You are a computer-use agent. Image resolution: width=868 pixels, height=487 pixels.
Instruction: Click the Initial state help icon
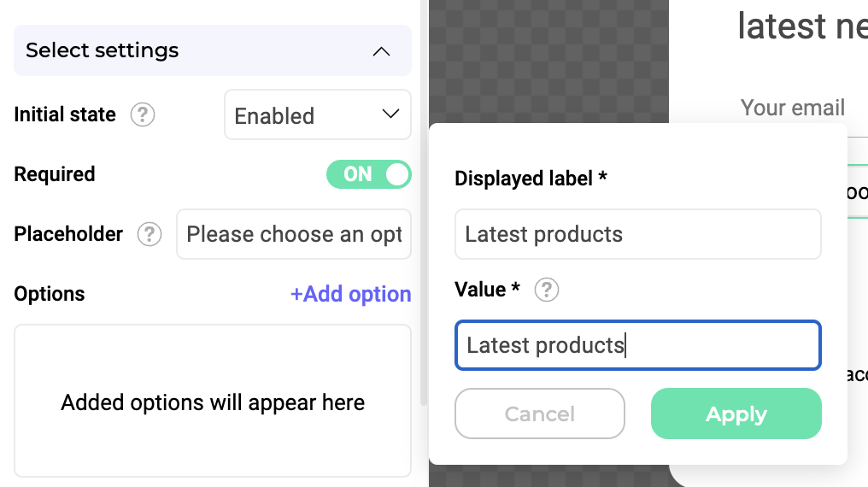pyautogui.click(x=143, y=114)
